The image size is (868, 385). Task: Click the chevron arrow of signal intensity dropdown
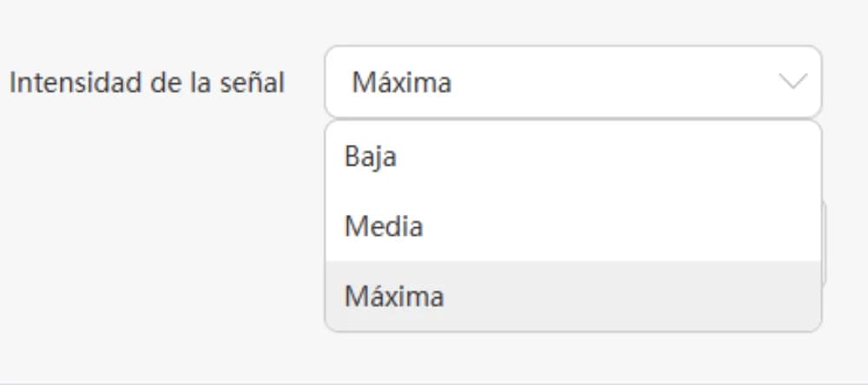(792, 82)
